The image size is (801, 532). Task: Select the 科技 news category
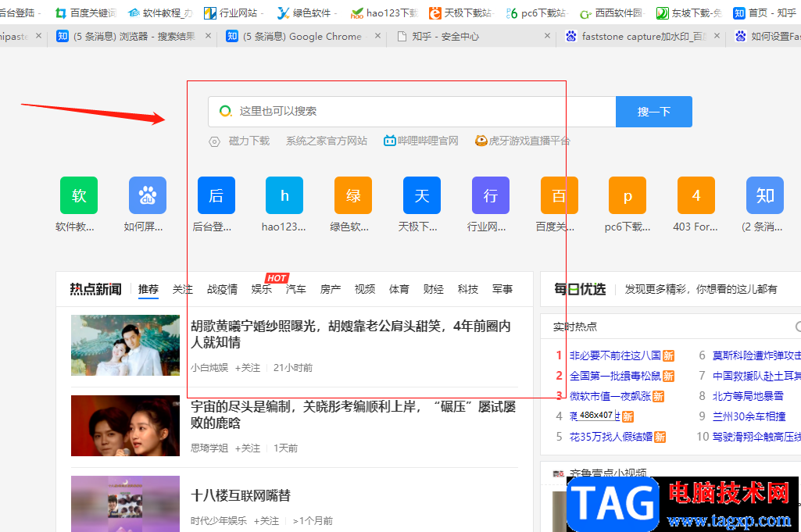click(468, 290)
